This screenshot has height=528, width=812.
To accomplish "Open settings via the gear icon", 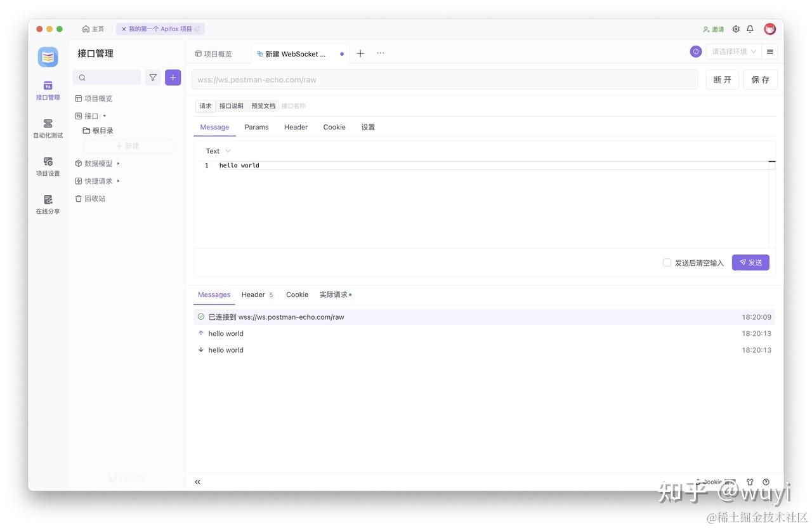I will (x=736, y=29).
